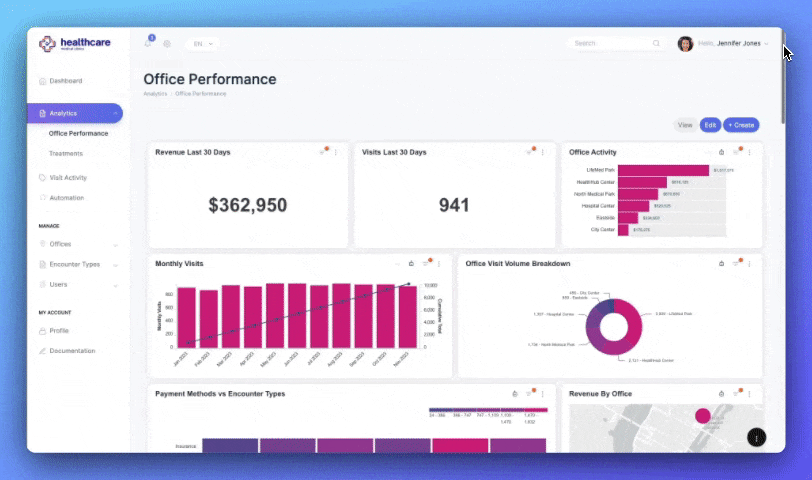Open the Jennifer Jones user menu
This screenshot has height=480, width=812.
click(x=724, y=44)
